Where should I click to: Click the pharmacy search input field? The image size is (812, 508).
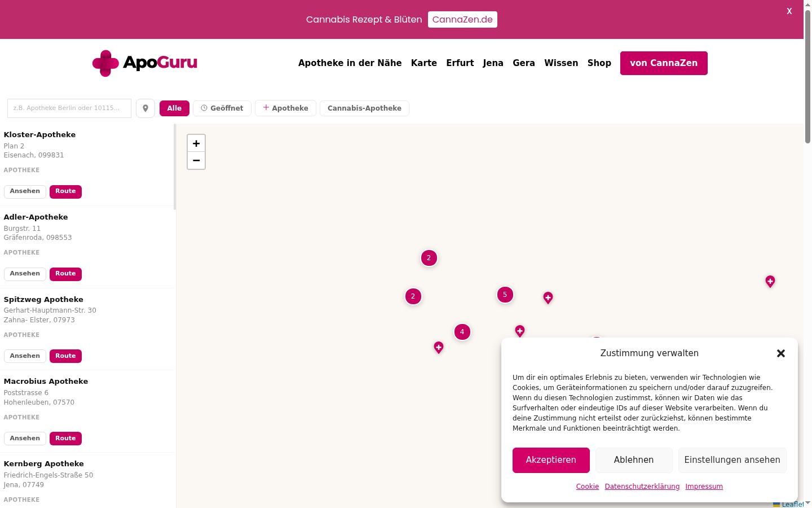coord(69,108)
